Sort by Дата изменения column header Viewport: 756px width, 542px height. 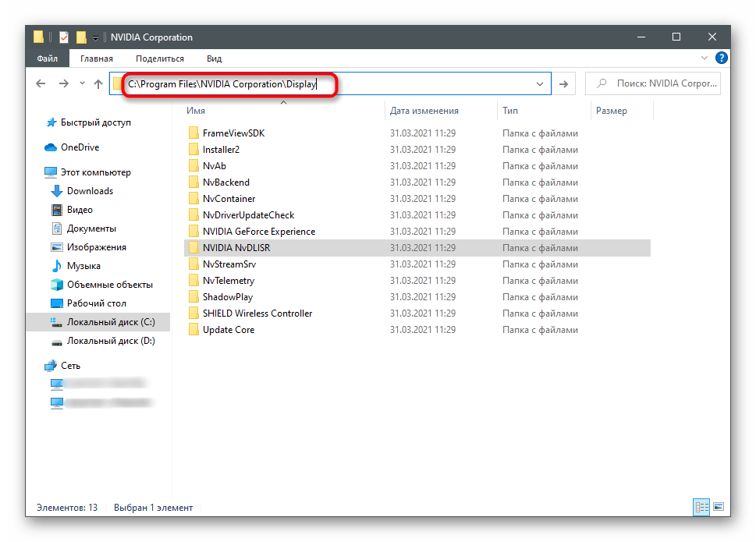click(424, 110)
